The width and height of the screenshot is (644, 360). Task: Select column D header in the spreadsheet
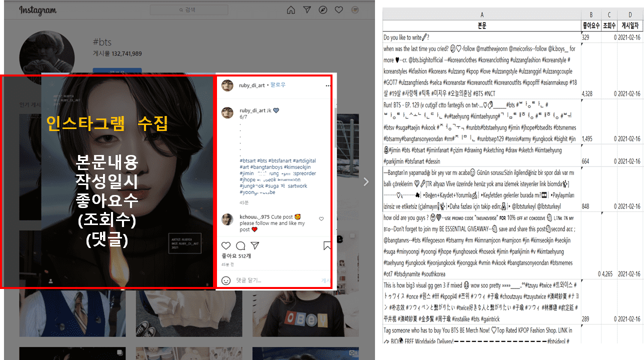[x=630, y=15]
